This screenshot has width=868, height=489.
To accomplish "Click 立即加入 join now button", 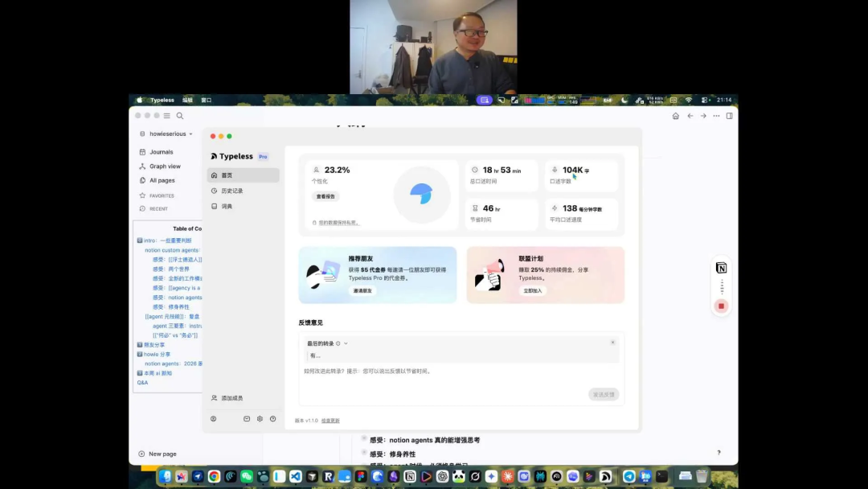I will tap(533, 290).
